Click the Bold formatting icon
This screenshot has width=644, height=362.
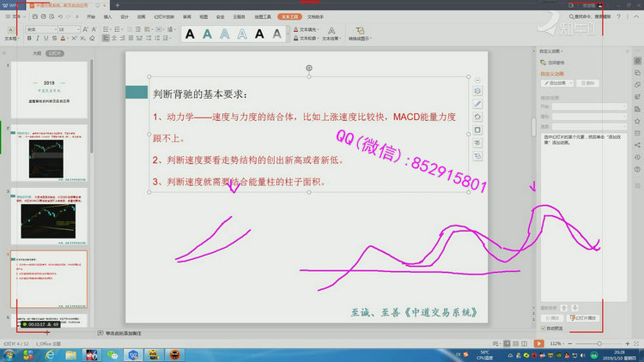click(x=30, y=39)
